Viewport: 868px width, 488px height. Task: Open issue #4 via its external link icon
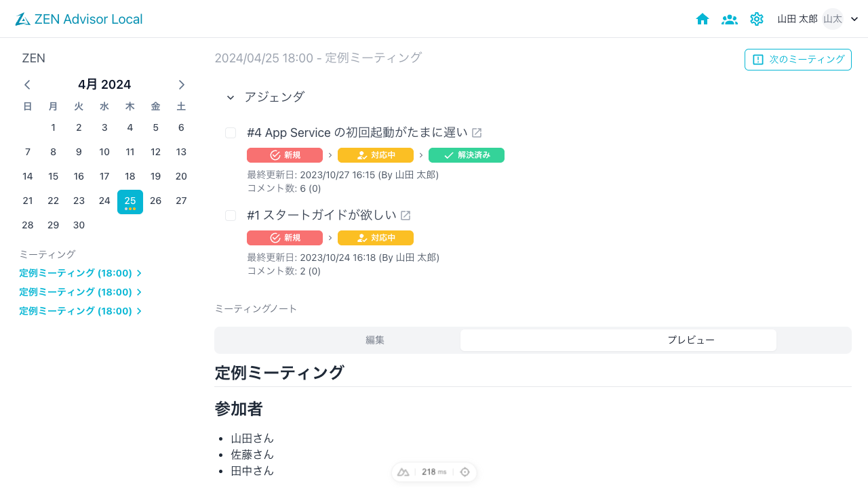coord(477,132)
